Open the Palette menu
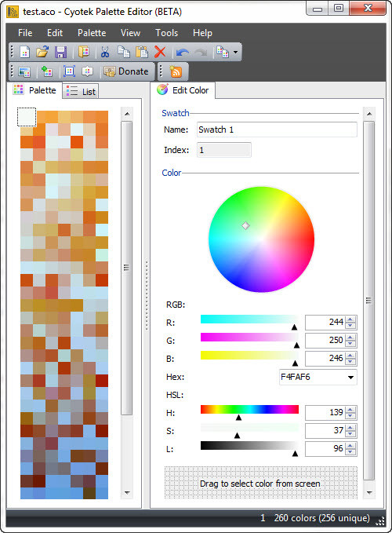Image resolution: width=392 pixels, height=533 pixels. click(x=92, y=33)
